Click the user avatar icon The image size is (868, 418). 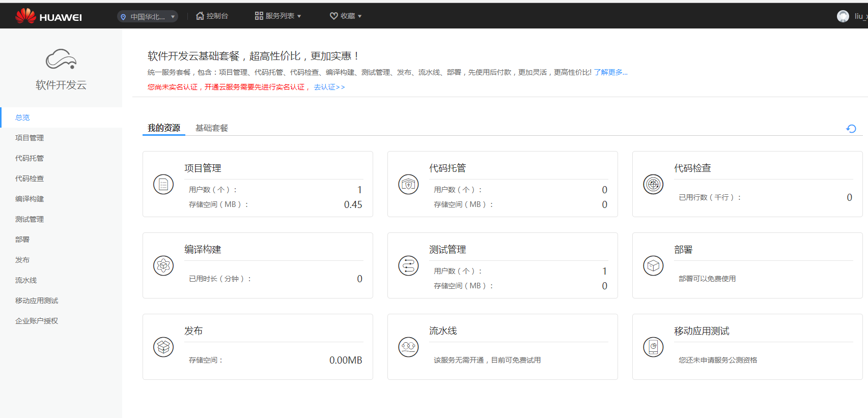click(x=843, y=16)
